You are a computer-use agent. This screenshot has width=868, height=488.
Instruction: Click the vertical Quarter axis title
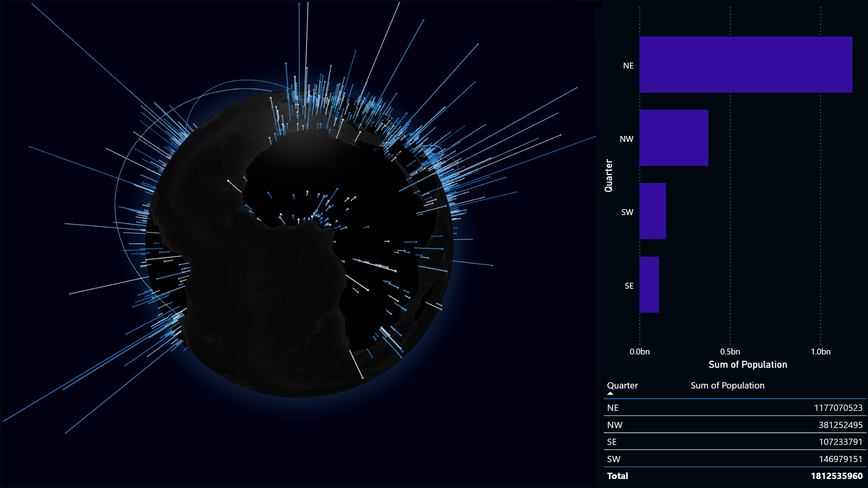coord(608,175)
